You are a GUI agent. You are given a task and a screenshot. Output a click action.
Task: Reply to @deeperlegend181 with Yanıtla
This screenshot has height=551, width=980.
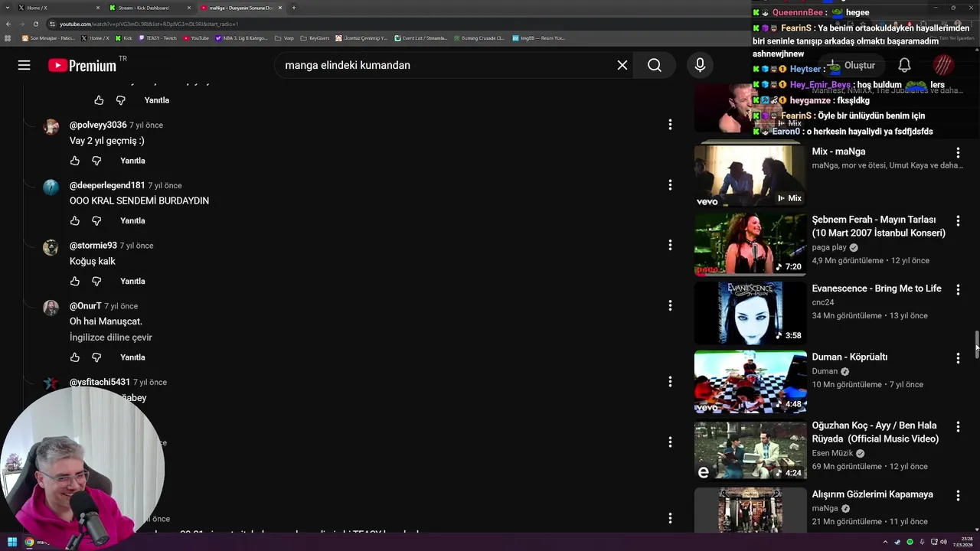pyautogui.click(x=132, y=220)
